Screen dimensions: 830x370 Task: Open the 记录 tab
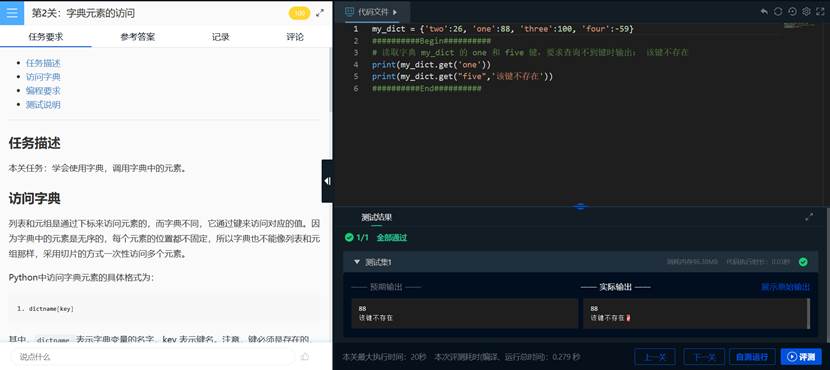click(x=221, y=37)
